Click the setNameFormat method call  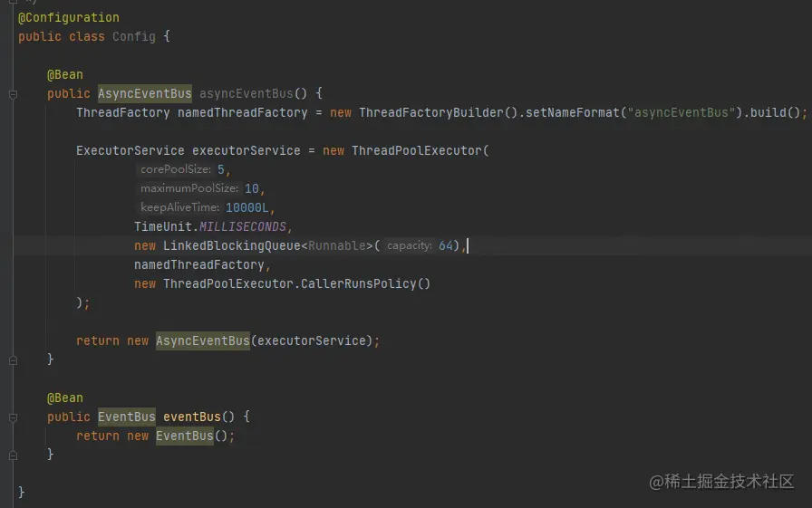(572, 113)
